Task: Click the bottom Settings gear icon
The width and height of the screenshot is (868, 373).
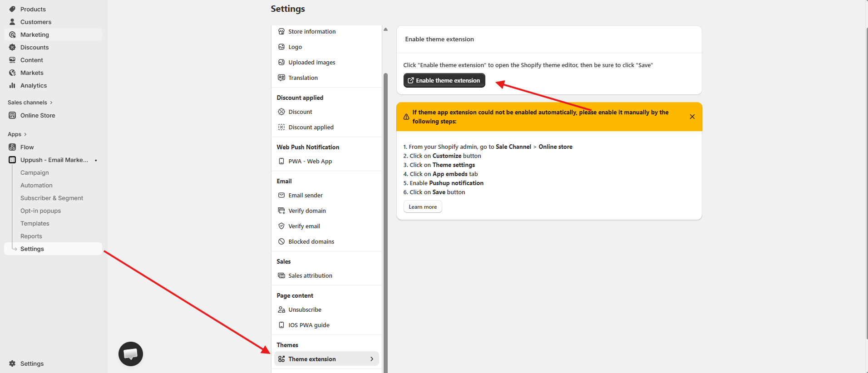Action: 12,363
